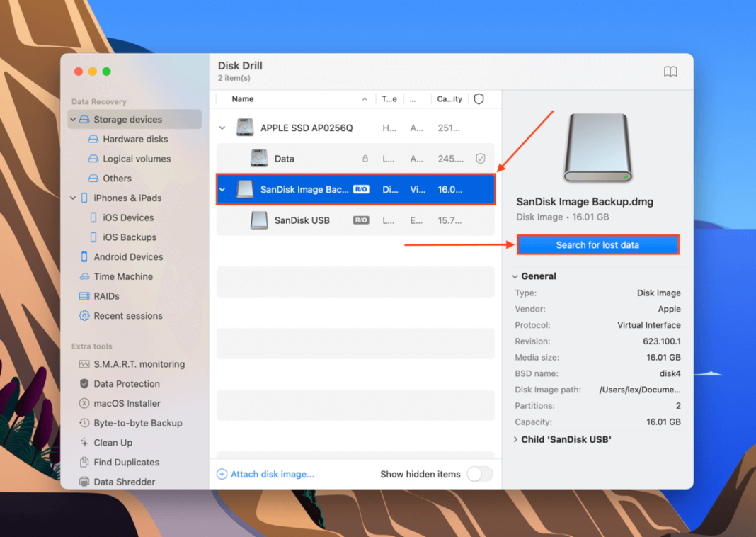
Task: Collapse the General info section
Action: click(x=515, y=276)
